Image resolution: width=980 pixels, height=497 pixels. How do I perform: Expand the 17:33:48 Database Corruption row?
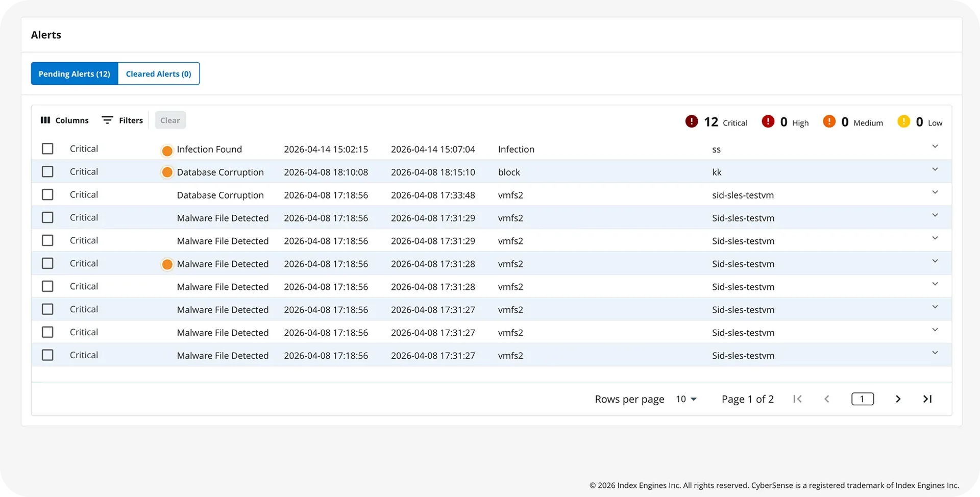[x=935, y=192]
